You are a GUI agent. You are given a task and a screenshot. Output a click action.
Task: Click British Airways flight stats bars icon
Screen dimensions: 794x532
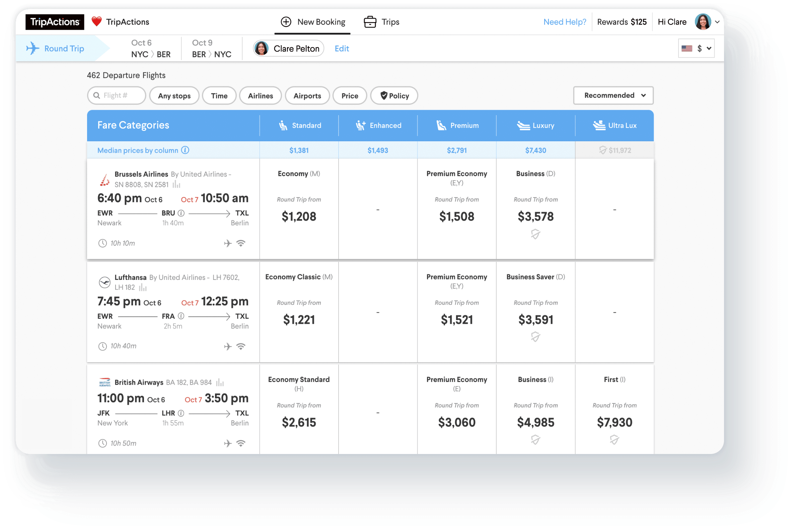tap(220, 383)
